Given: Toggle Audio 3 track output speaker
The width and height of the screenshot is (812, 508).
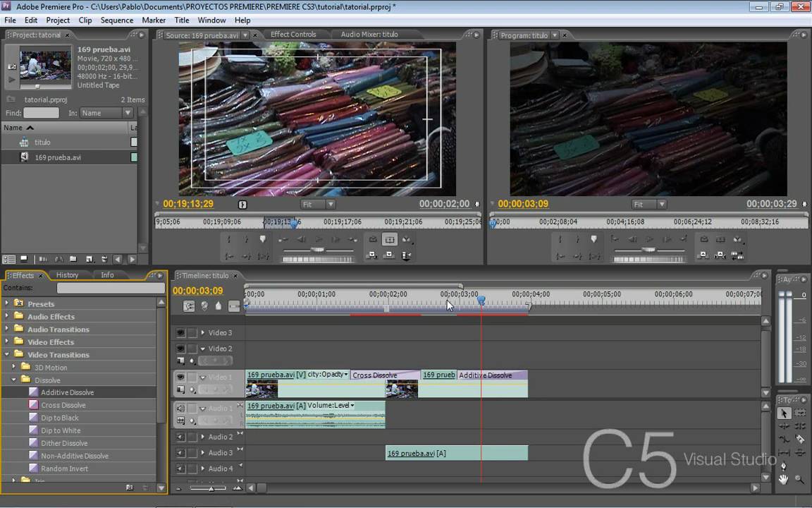Looking at the screenshot, I should 180,452.
